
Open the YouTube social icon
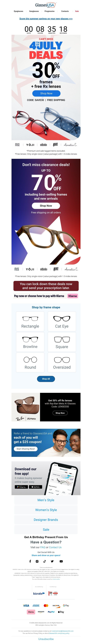point(61,561)
